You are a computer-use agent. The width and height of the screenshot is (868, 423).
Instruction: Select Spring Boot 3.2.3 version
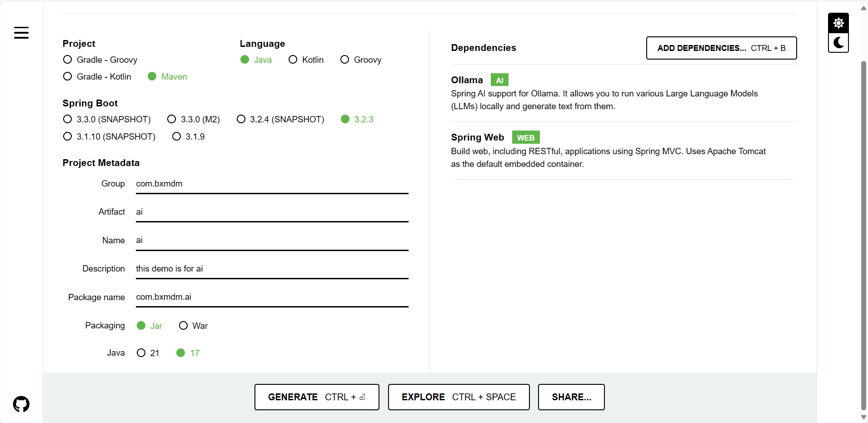pos(357,119)
